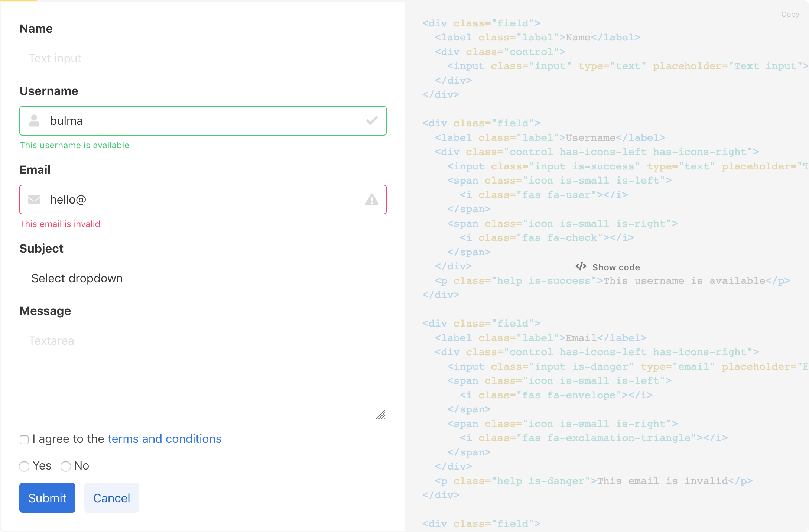Image resolution: width=809 pixels, height=532 pixels.
Task: Click the Cancel button
Action: [x=111, y=498]
